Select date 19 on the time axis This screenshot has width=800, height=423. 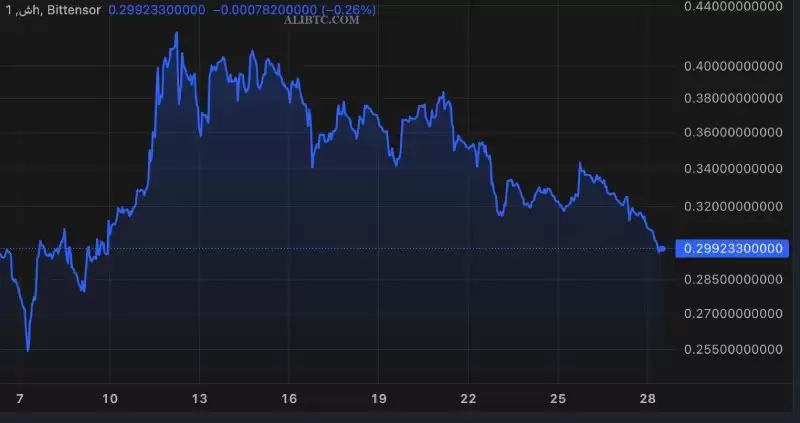pyautogui.click(x=378, y=399)
